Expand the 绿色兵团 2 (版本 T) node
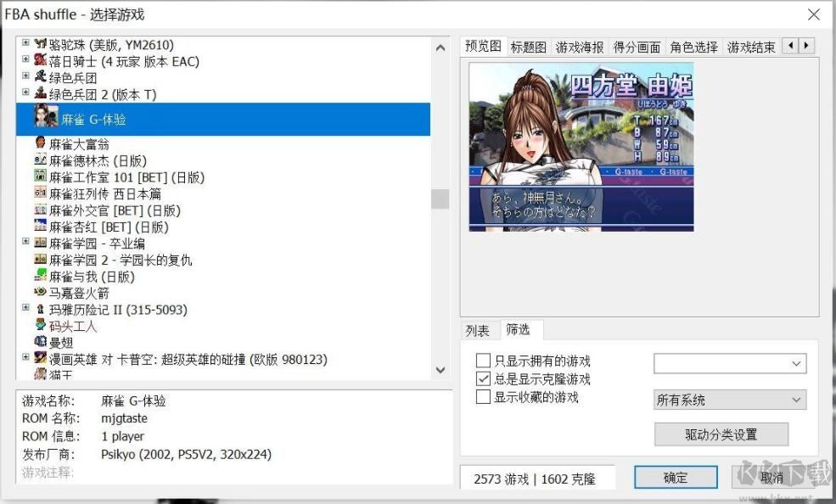Image resolution: width=836 pixels, height=504 pixels. 25,92
